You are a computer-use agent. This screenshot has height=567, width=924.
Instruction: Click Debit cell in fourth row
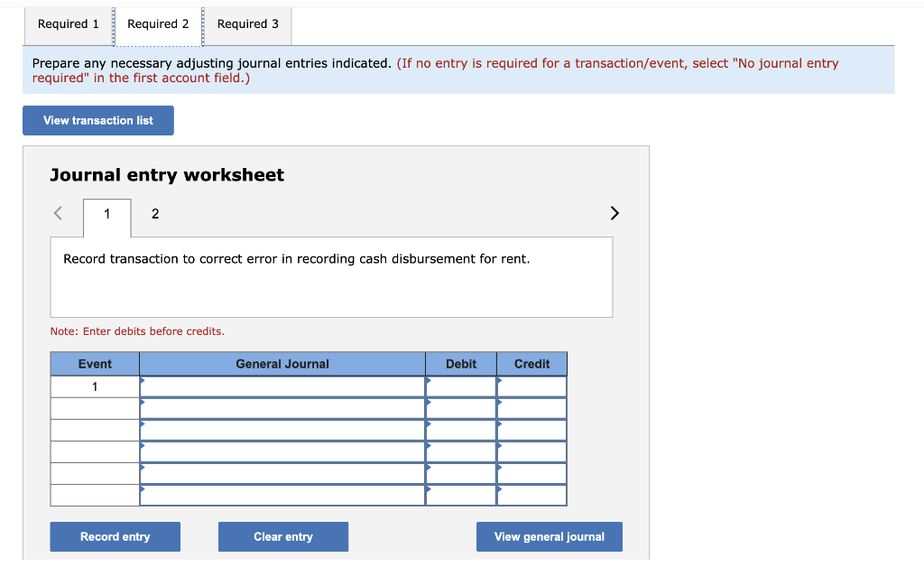point(461,452)
